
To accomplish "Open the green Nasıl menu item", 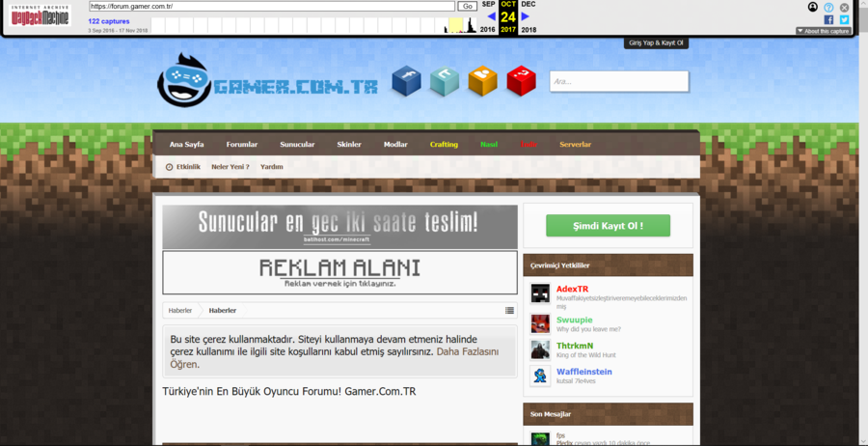I will coord(489,144).
